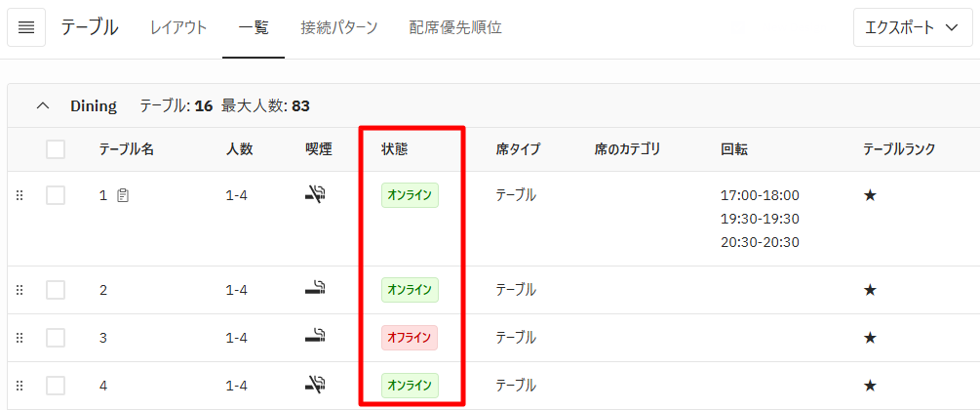Screen dimensions: 980x410
Task: Switch to the 接続パターン tab
Action: pyautogui.click(x=338, y=27)
